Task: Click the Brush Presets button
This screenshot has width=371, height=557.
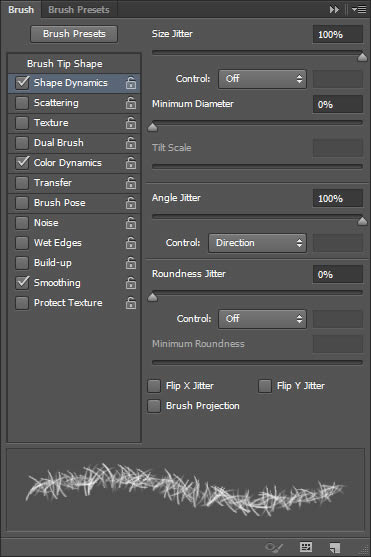Action: coord(74,34)
